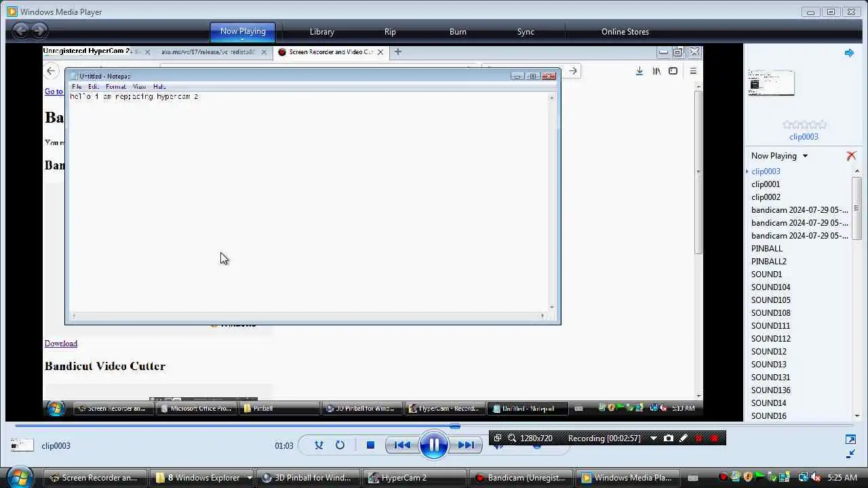868x488 pixels.
Task: Select SOUND105 in the playlist
Action: 770,300
